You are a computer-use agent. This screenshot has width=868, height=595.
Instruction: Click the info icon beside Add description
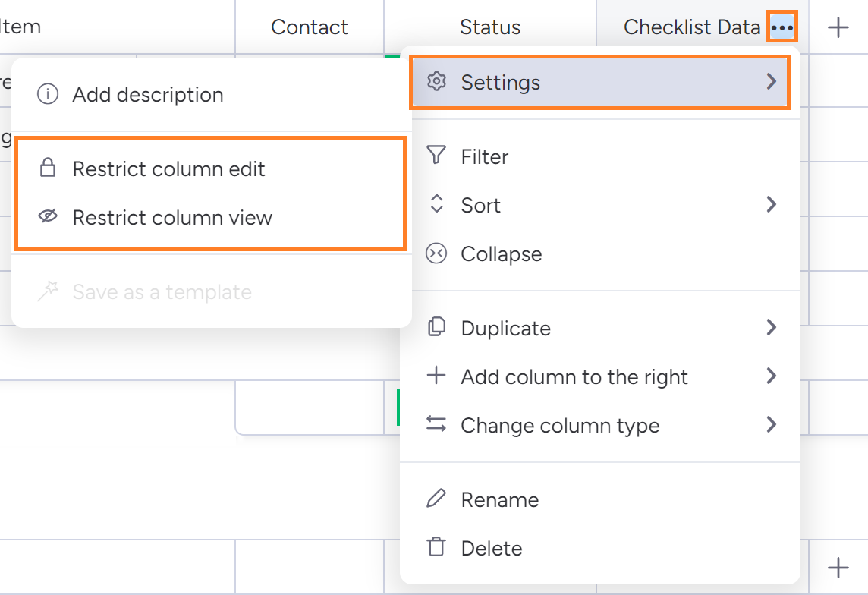tap(48, 95)
